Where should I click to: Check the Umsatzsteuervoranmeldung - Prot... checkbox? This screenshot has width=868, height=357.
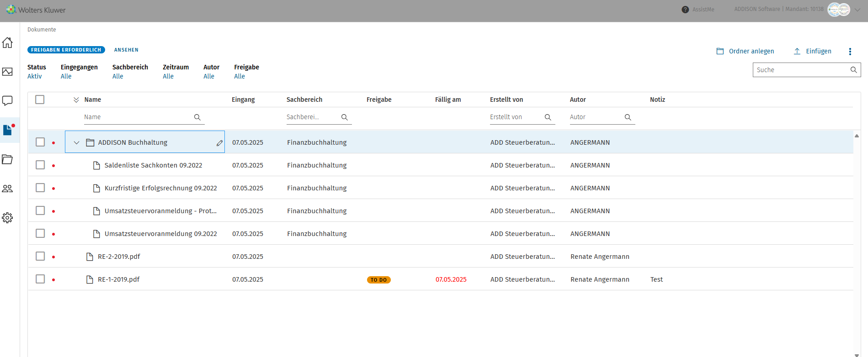coord(40,210)
